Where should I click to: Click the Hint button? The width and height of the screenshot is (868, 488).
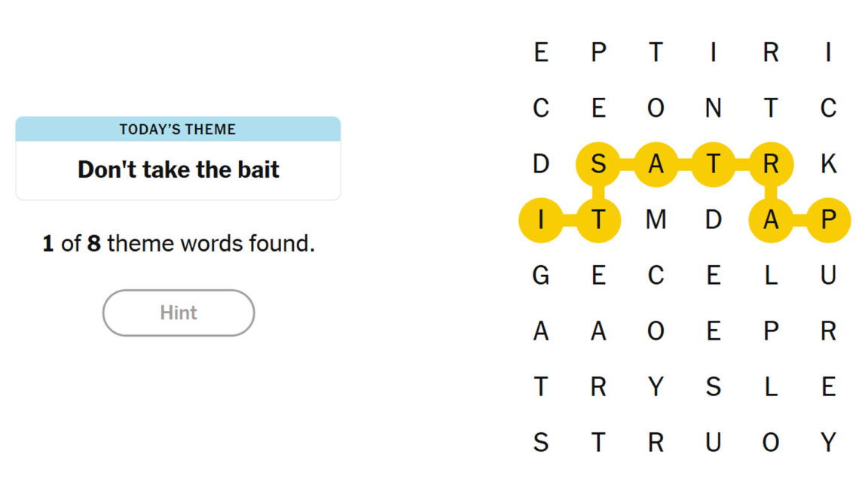click(179, 313)
